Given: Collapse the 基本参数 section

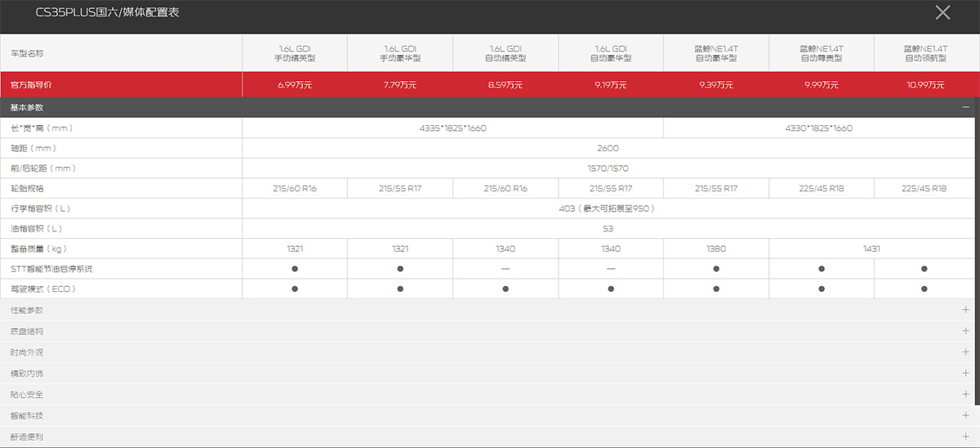Looking at the screenshot, I should point(965,107).
